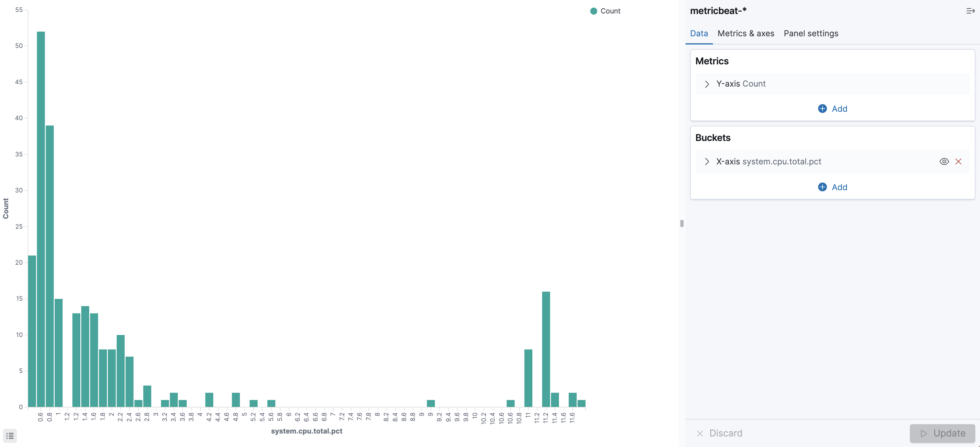Toggle the chart legend list icon
The height and width of the screenshot is (447, 980).
10,435
